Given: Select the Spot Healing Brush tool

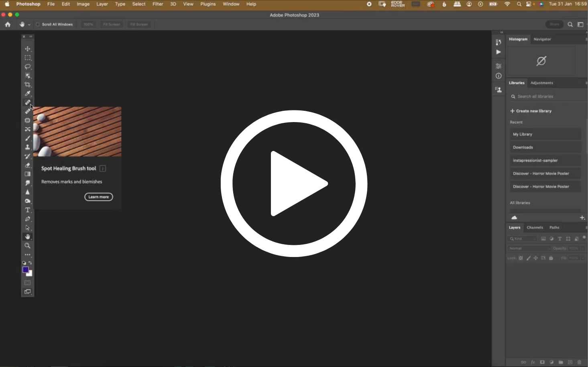Looking at the screenshot, I should pos(27,102).
